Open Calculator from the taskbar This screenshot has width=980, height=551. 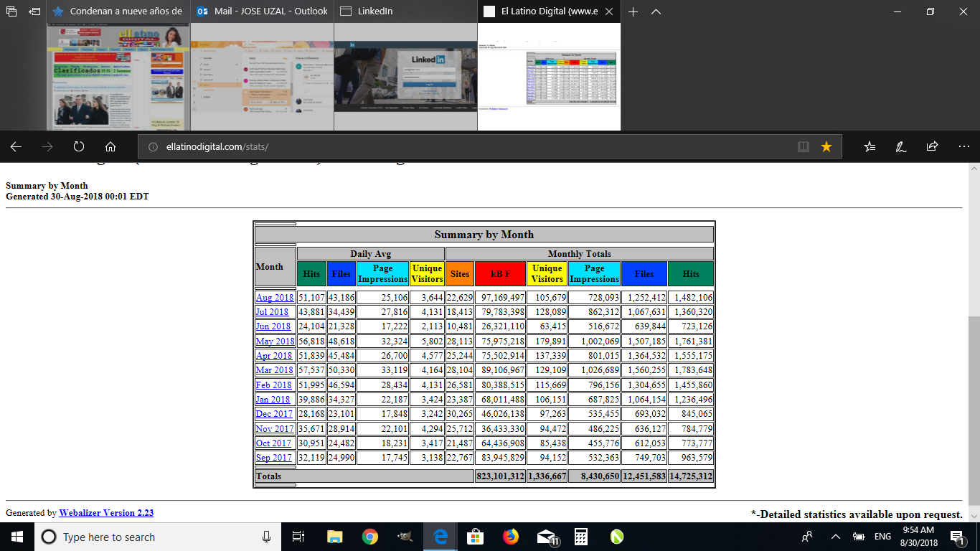pos(581,537)
